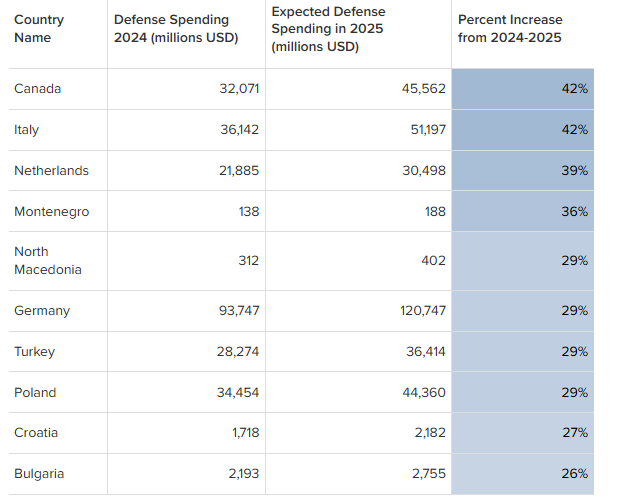Select the Defense Spending 2024 column header
This screenshot has width=618, height=501.
pyautogui.click(x=176, y=29)
